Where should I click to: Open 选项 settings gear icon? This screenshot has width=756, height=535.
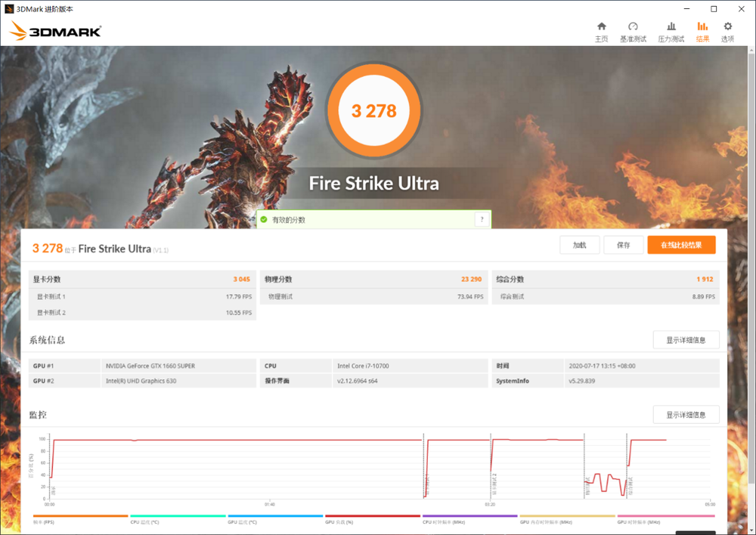click(x=727, y=32)
